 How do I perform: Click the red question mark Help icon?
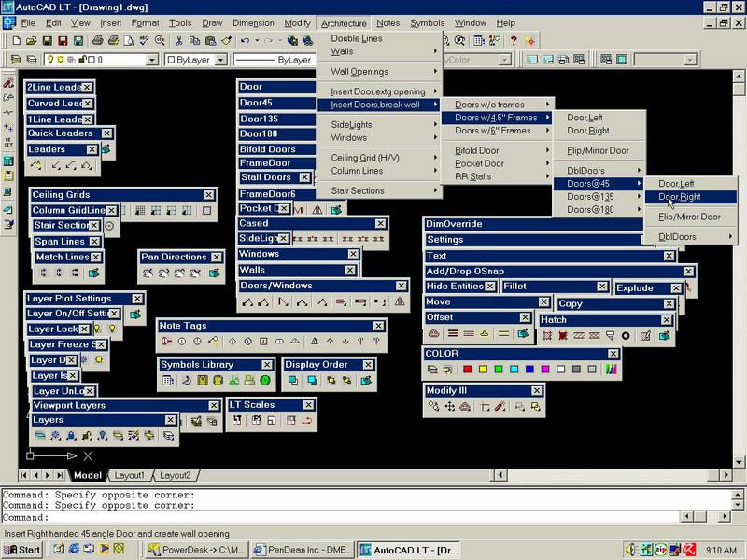click(514, 41)
